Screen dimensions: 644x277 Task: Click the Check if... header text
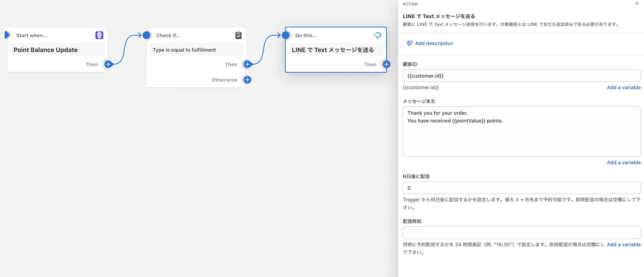pyautogui.click(x=168, y=35)
